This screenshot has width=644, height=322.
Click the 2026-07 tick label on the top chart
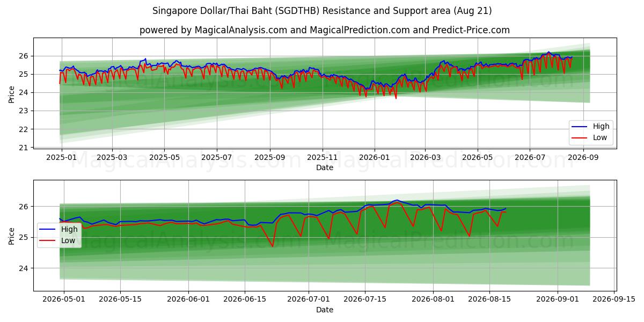click(x=530, y=158)
